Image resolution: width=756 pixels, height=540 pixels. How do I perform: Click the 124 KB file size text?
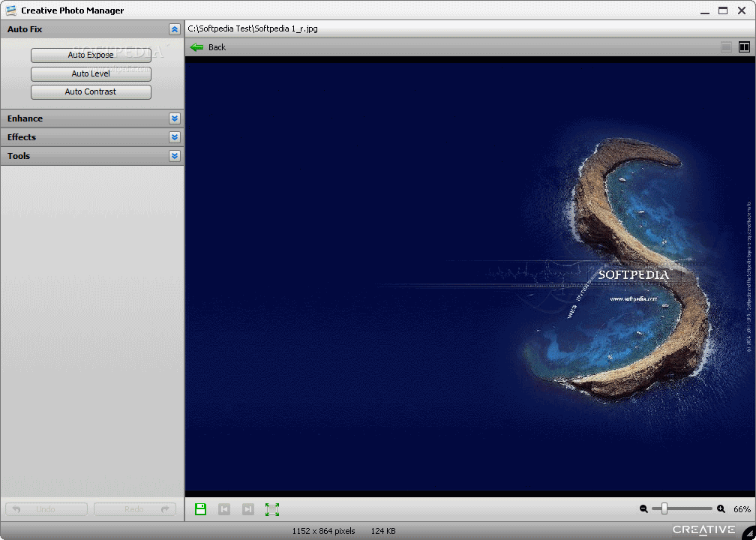383,531
